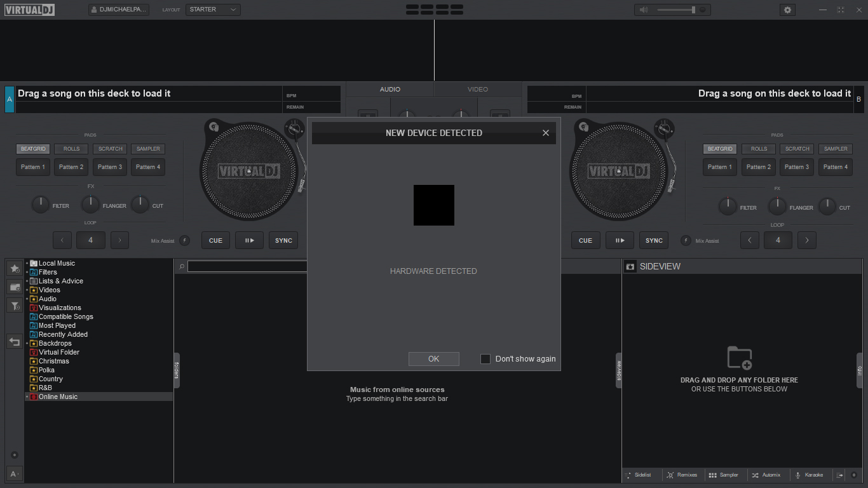Halve loop length on deck A
Viewport: 868px width, 488px height.
coord(62,240)
